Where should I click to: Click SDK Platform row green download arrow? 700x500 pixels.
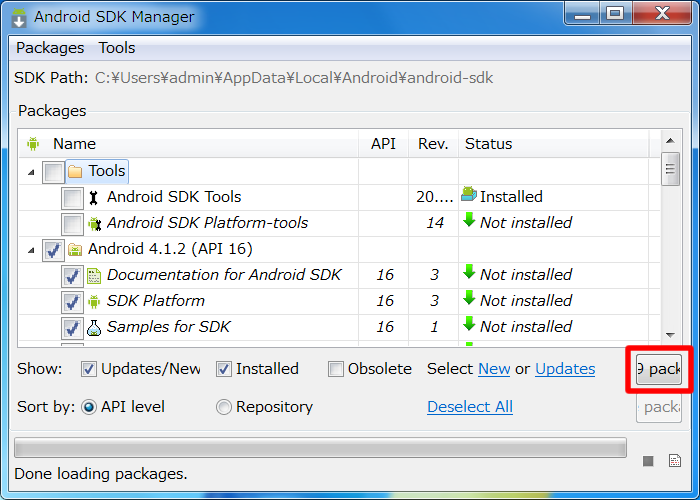point(469,298)
